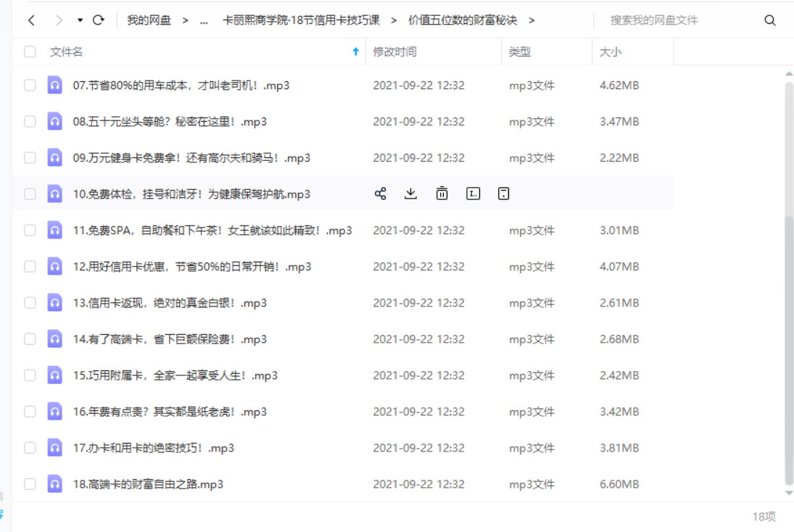Click audio icon of 08.五十元坐头等舱
794x532 pixels.
tap(54, 122)
